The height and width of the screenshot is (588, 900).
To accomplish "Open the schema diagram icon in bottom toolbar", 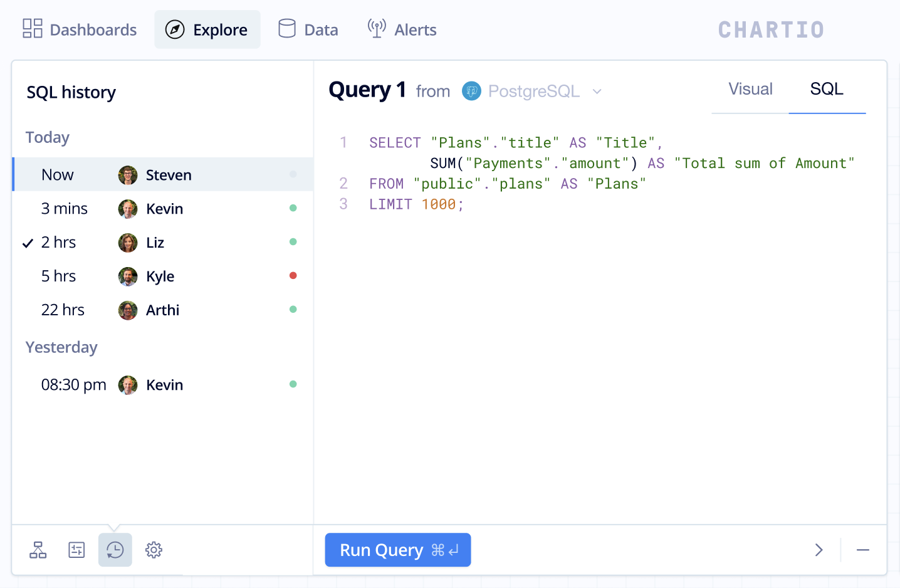I will tap(38, 550).
